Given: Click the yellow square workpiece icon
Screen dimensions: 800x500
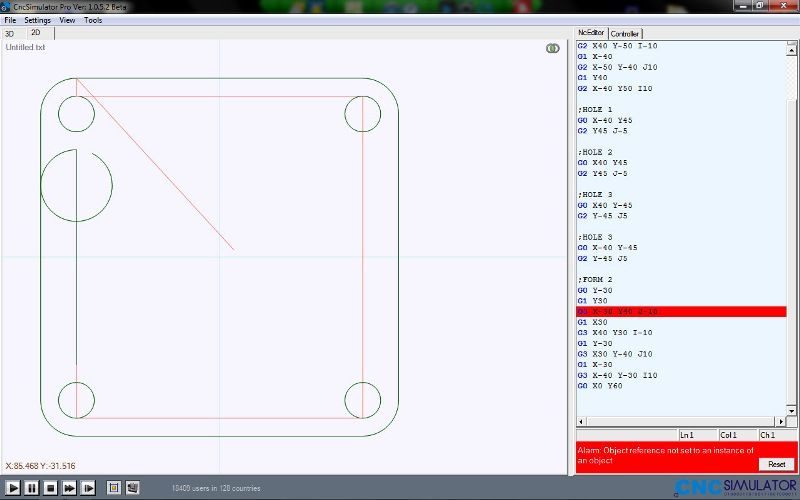Looking at the screenshot, I should pyautogui.click(x=114, y=488).
